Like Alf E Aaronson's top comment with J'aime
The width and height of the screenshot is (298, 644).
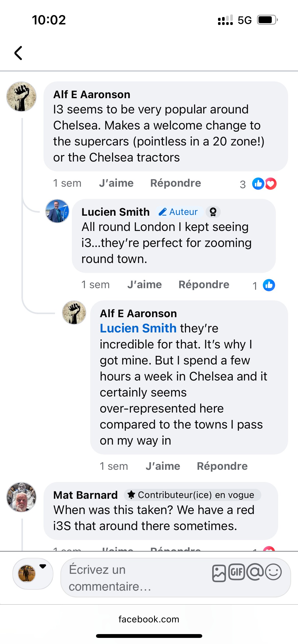pos(116,183)
